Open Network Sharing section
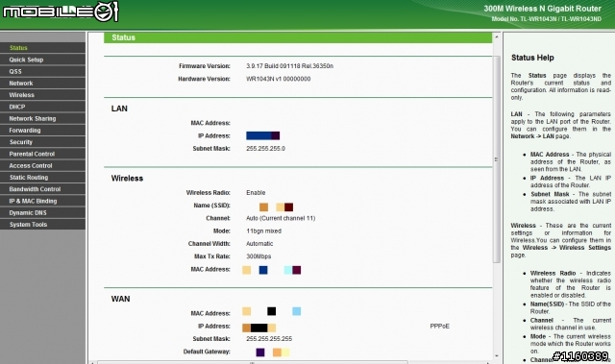This screenshot has height=364, width=615. 42,118
